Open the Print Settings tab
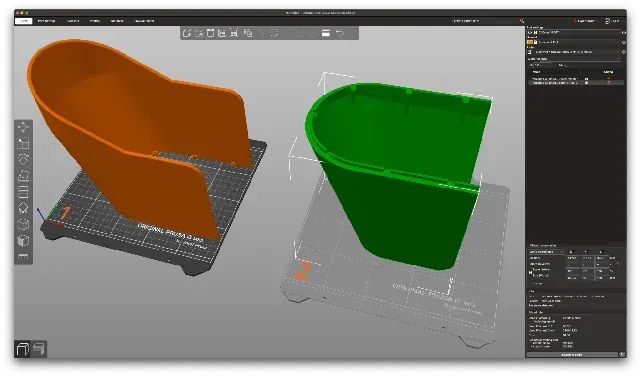The image size is (640, 376). point(47,21)
